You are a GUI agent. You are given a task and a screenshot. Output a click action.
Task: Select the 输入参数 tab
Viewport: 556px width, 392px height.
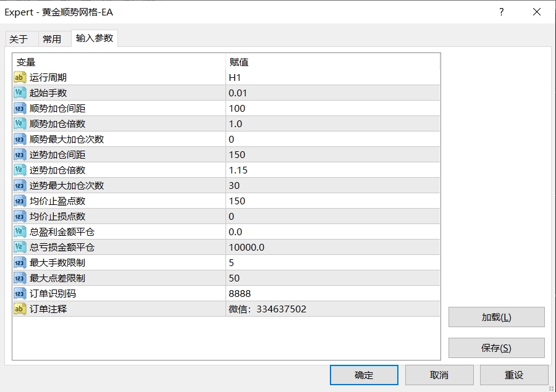click(x=95, y=38)
